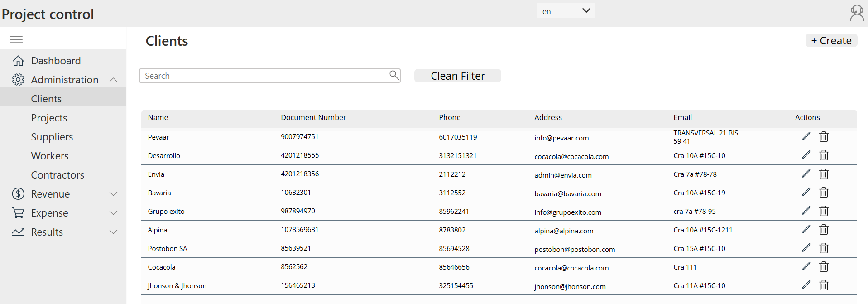
Task: Open the user profile icon
Action: point(857,13)
